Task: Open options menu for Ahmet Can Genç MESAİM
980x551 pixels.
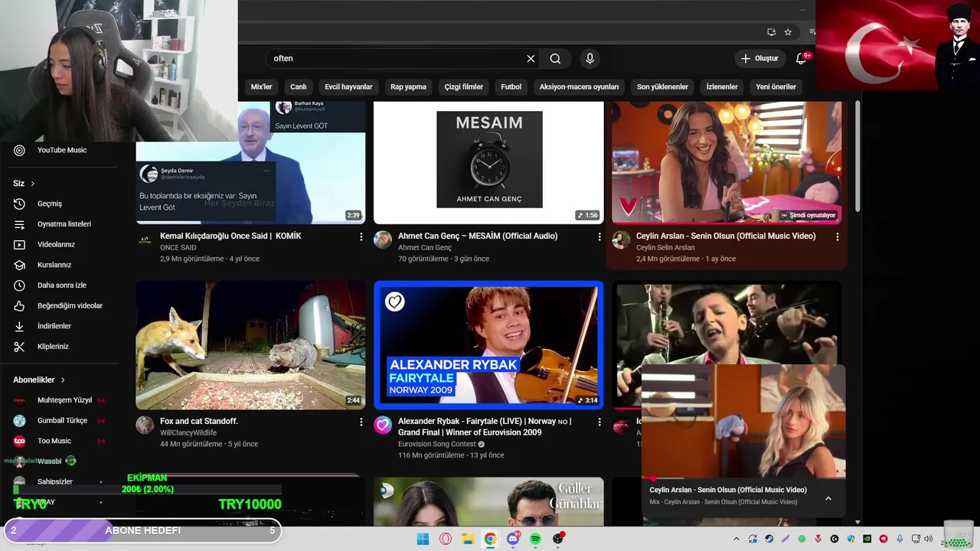Action: pyautogui.click(x=599, y=237)
